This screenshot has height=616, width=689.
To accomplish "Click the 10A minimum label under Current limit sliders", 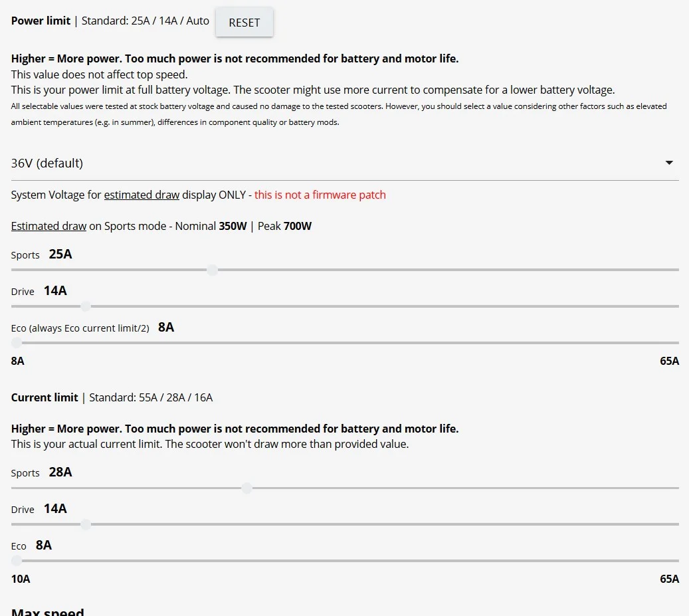I will pyautogui.click(x=21, y=579).
